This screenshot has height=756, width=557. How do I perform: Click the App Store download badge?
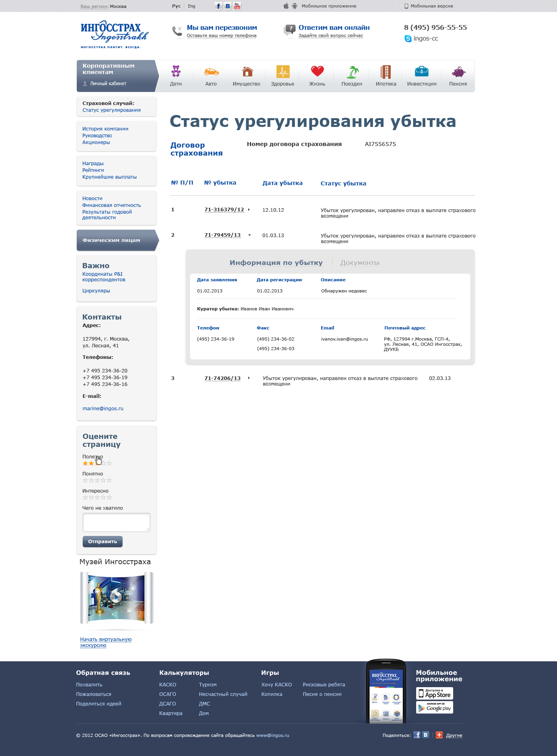[434, 694]
